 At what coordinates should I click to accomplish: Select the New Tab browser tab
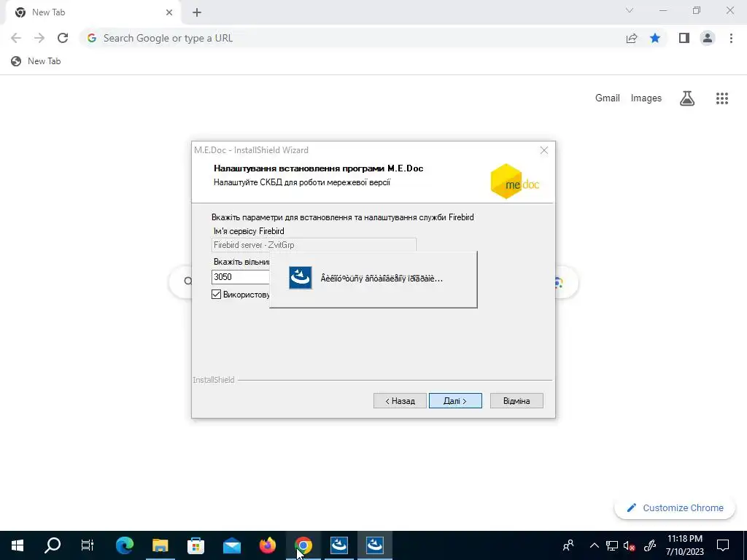point(93,12)
